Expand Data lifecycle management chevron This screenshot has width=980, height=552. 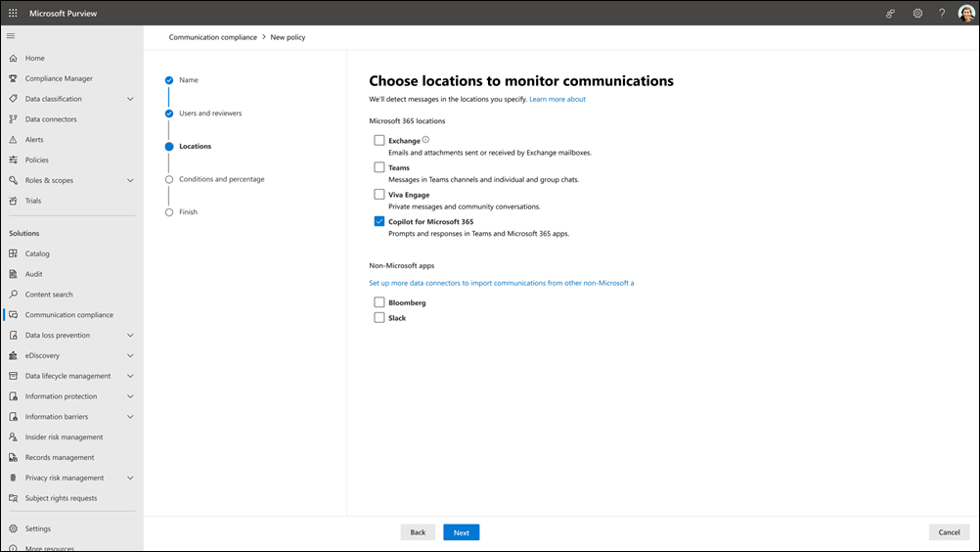[130, 376]
